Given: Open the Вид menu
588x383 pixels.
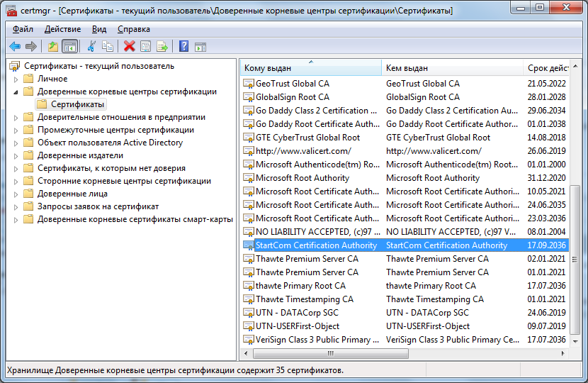Looking at the screenshot, I should pos(99,29).
